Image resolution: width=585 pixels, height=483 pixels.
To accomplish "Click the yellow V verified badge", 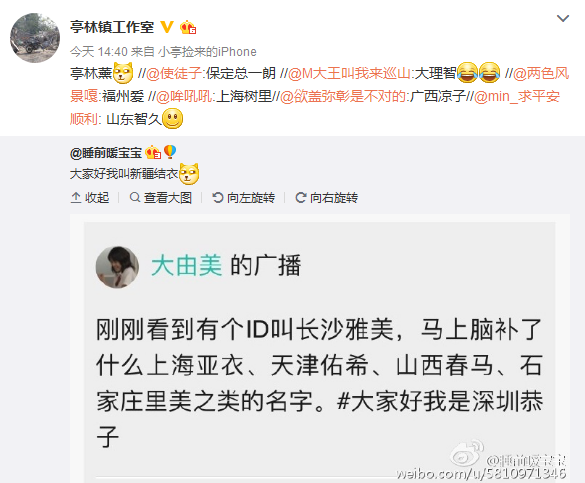I will click(x=167, y=27).
